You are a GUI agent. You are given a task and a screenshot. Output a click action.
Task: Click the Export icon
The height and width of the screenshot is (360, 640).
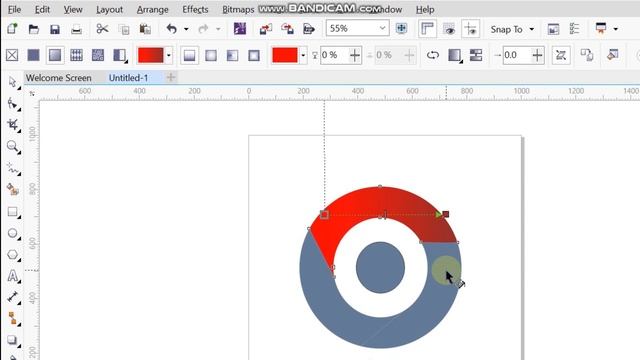point(287,29)
